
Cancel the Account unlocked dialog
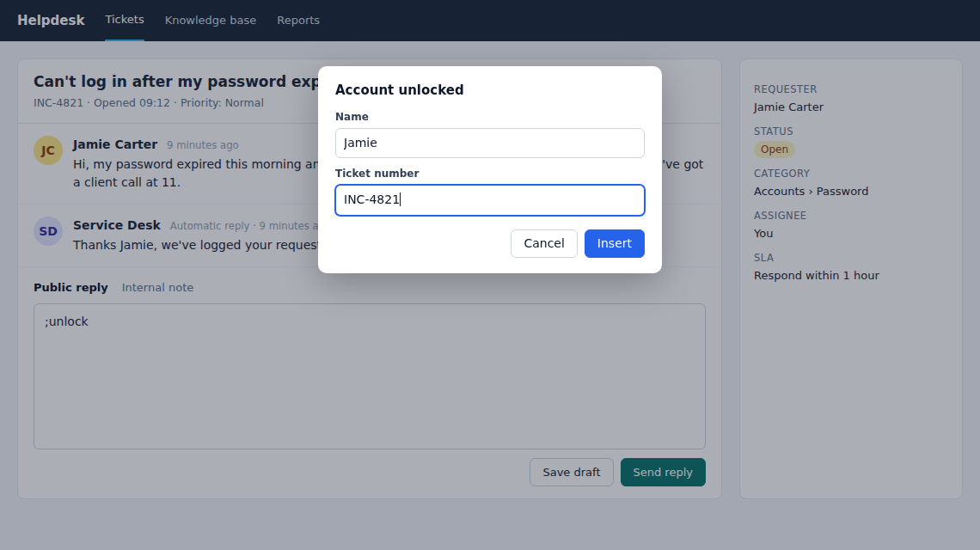544,244
